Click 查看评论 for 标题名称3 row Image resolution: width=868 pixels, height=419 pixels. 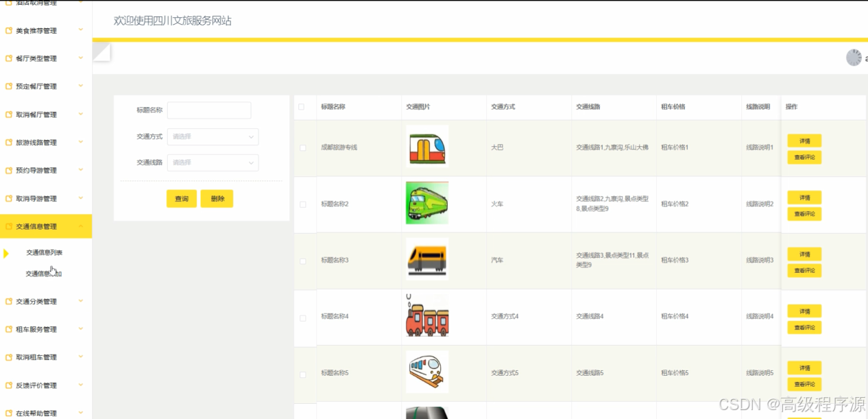point(804,271)
